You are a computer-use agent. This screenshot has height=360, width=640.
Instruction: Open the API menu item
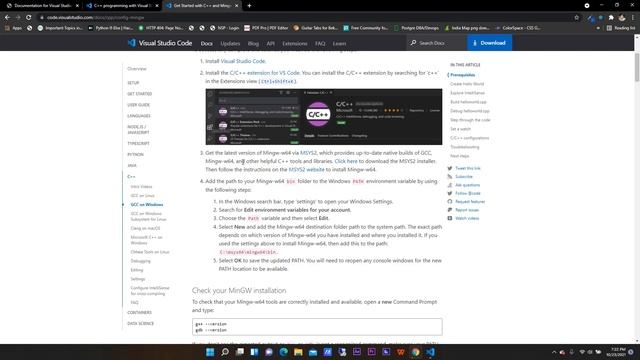coord(271,43)
